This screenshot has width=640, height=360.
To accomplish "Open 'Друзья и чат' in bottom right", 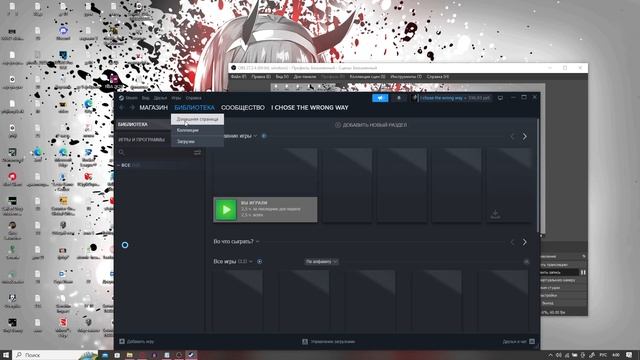I will point(519,342).
